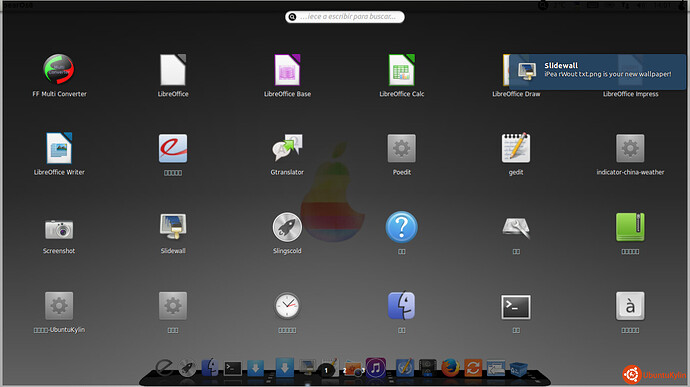Open the Screenshot camera app
Screen dimensions: 690x387
[x=59, y=229]
